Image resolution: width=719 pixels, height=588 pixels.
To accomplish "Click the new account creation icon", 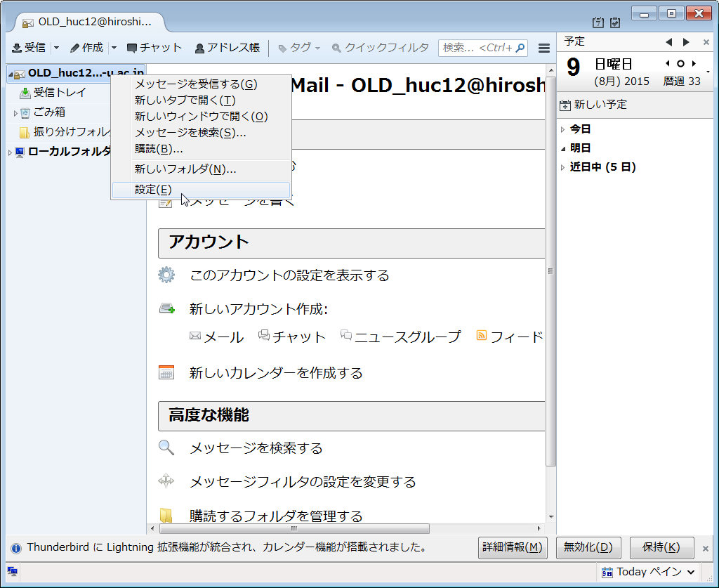I will [167, 308].
